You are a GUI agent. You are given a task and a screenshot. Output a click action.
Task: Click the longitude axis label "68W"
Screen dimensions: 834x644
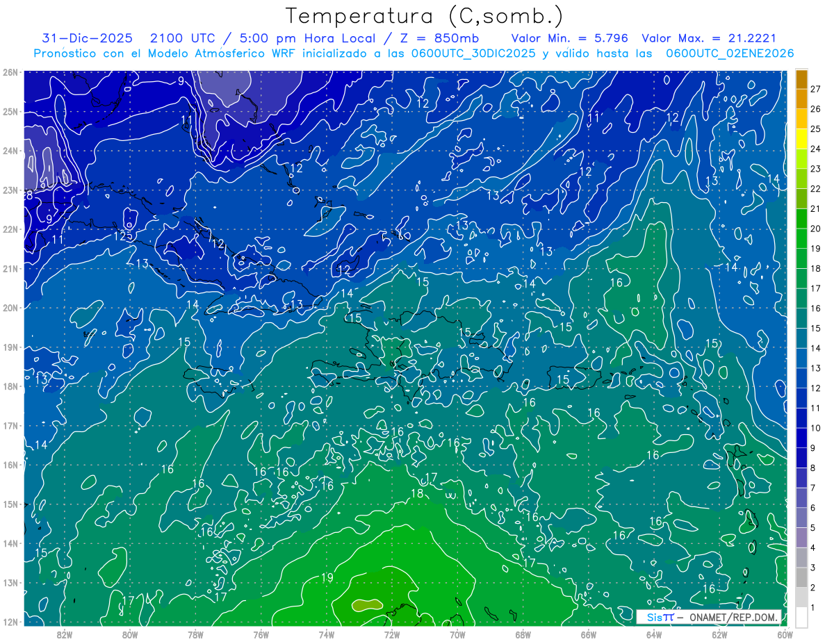point(523,634)
